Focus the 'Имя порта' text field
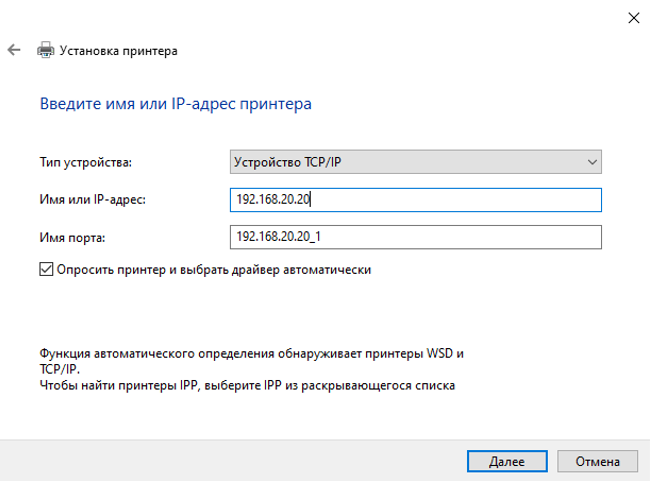651x481 pixels. [x=415, y=237]
